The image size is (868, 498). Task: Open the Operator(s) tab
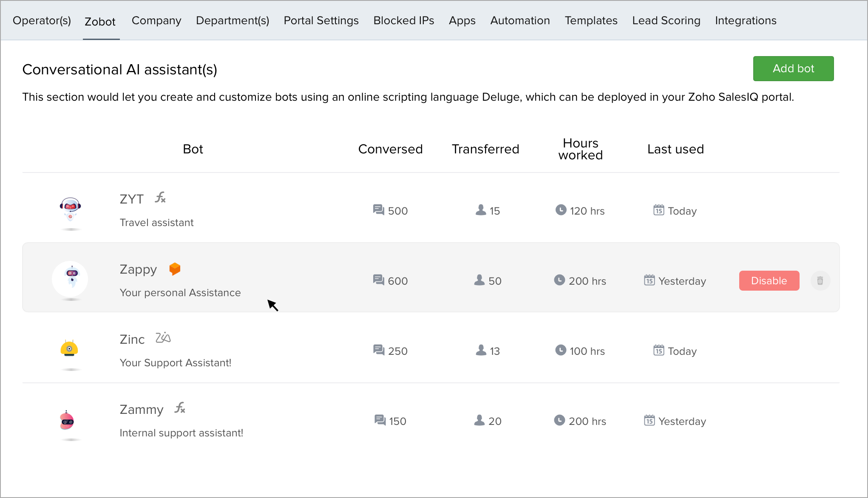point(42,20)
